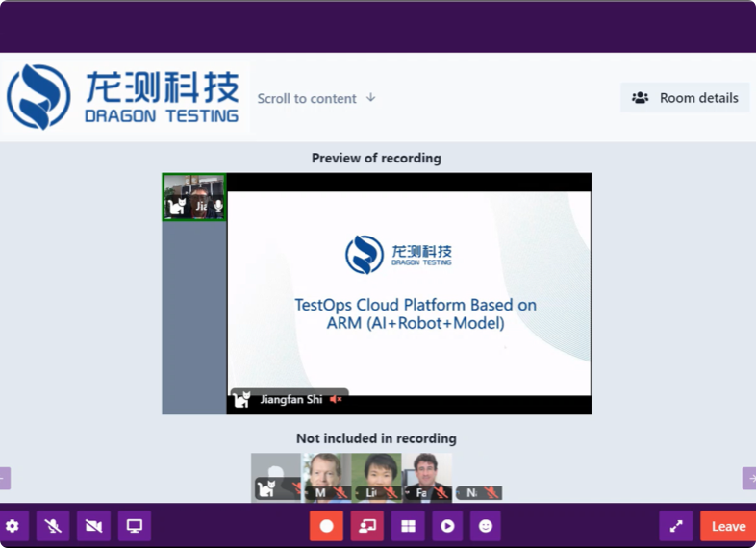Screen dimensions: 756x548
Task: Click microphone icon on top-left video tile
Action: click(x=218, y=206)
